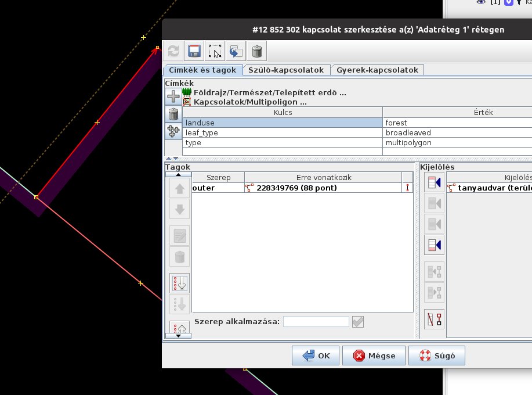Select the broadleaved value cell
This screenshot has width=532, height=395.
457,133
